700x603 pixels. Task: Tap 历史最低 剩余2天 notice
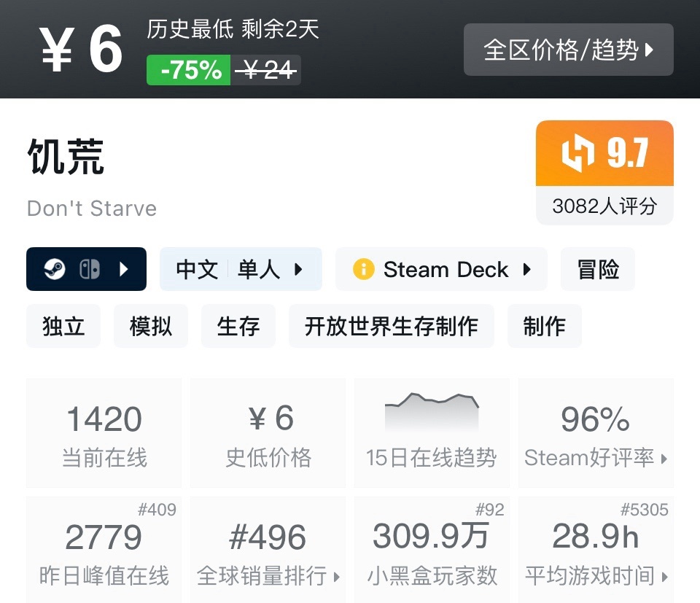point(233,29)
